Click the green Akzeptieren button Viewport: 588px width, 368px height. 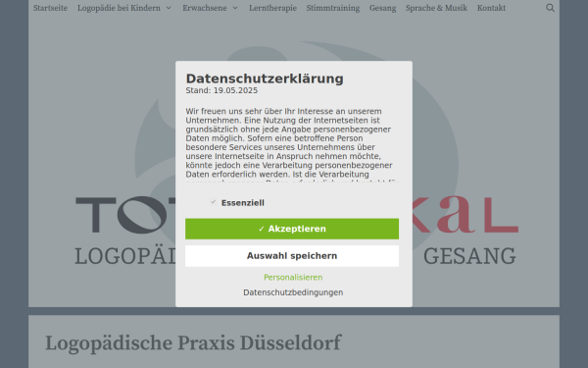[292, 229]
